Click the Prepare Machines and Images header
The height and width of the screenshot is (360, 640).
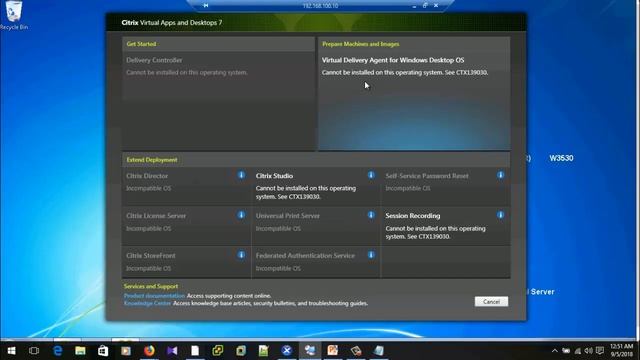coord(361,44)
